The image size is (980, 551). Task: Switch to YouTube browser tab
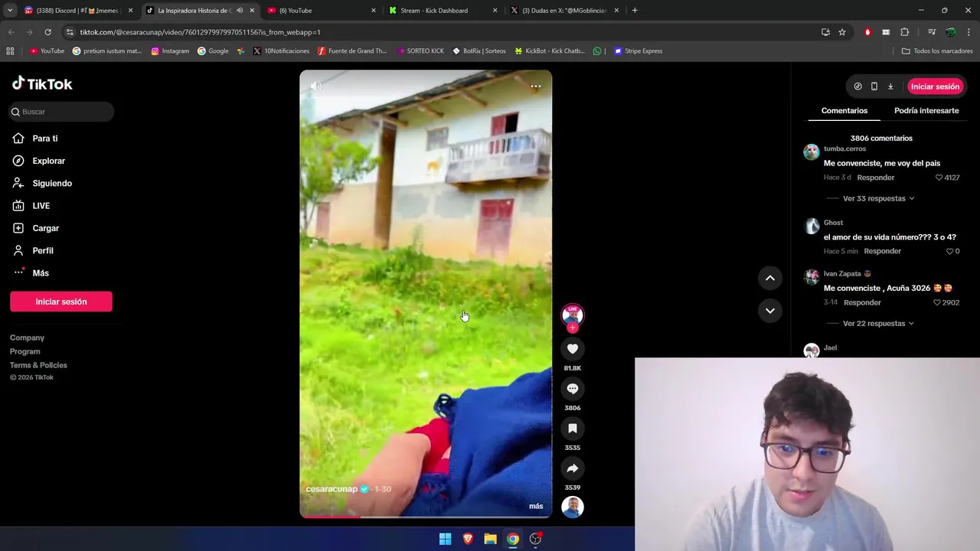(322, 11)
